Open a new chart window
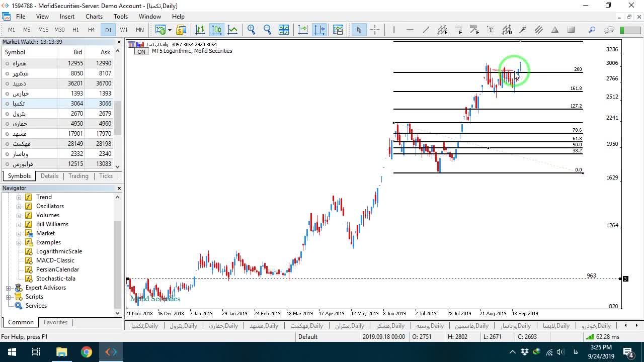Image resolution: width=644 pixels, height=362 pixels. 160,30
